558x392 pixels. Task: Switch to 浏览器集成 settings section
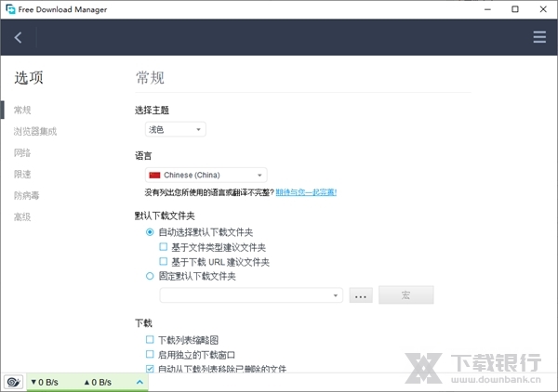click(35, 131)
